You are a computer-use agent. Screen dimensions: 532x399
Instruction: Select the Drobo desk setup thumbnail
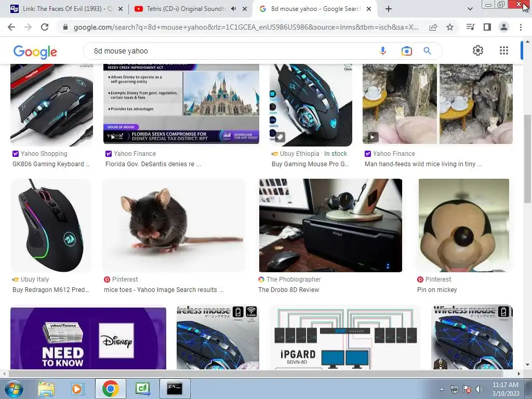(x=330, y=225)
